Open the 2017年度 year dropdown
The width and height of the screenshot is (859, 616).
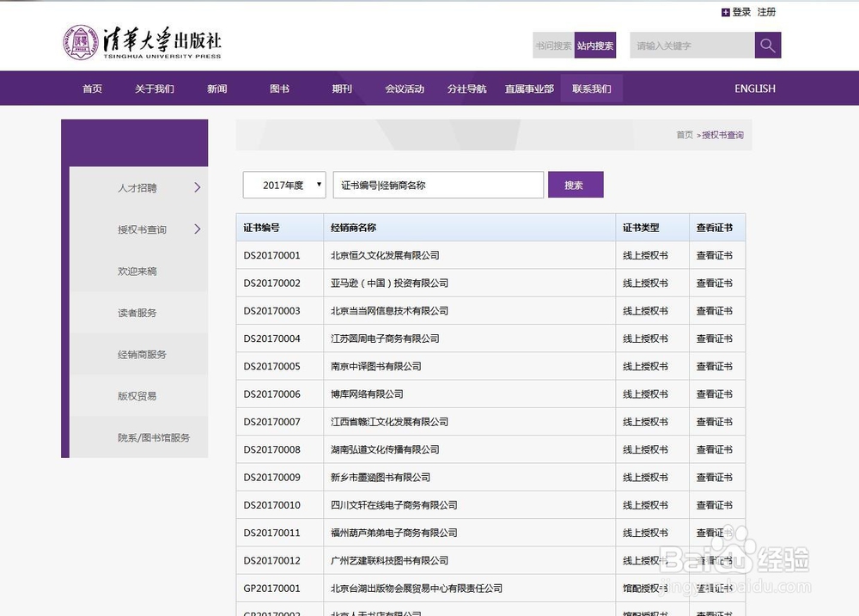(x=284, y=184)
